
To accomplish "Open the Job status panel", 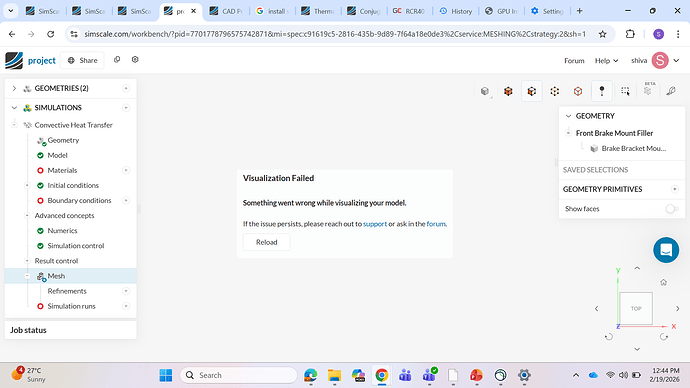I will pos(70,330).
